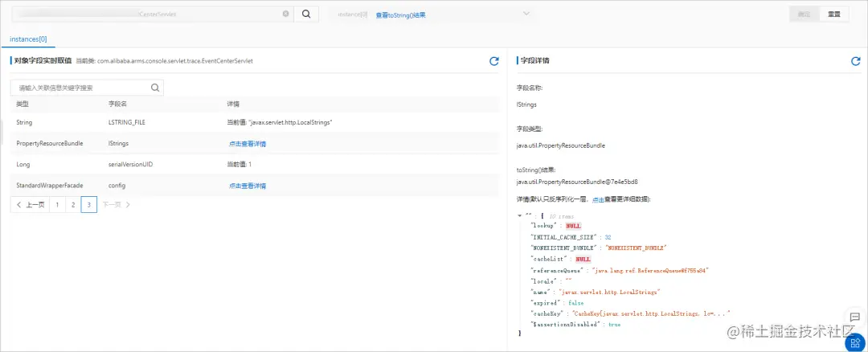Go to previous page with 上一页 arrow
Viewport: 868px width, 352px height.
point(31,205)
